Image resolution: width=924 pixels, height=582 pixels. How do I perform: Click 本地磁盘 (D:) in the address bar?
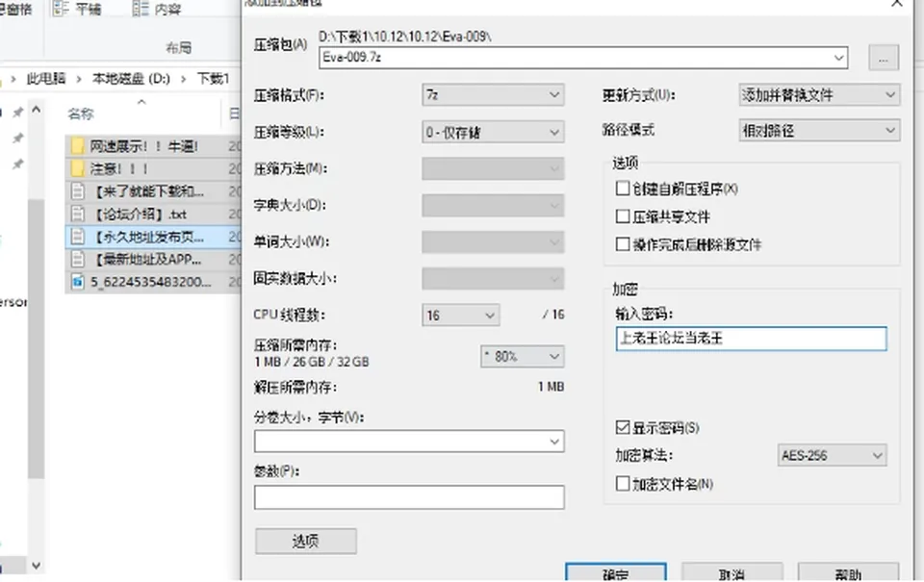pos(131,78)
